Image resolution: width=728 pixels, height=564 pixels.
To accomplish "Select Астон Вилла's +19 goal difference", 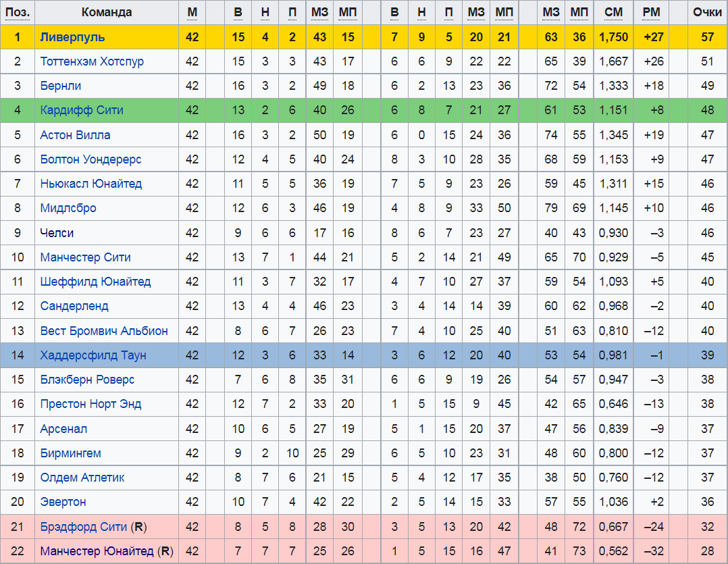I will (x=651, y=135).
